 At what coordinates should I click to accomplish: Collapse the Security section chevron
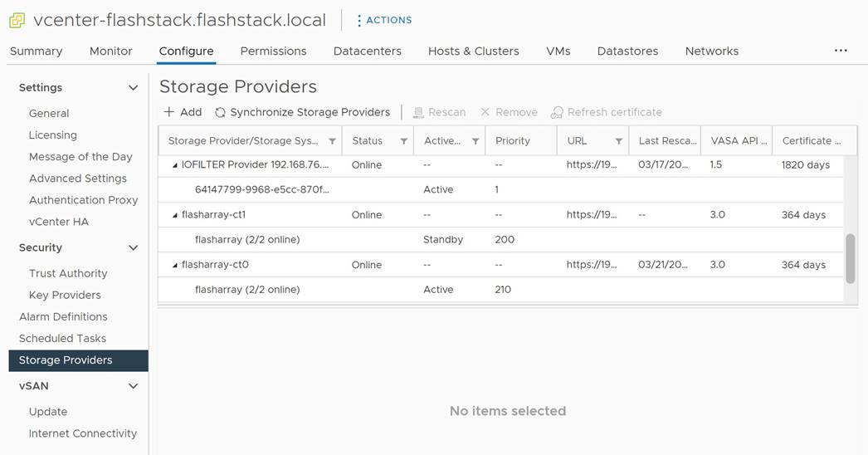pyautogui.click(x=133, y=247)
